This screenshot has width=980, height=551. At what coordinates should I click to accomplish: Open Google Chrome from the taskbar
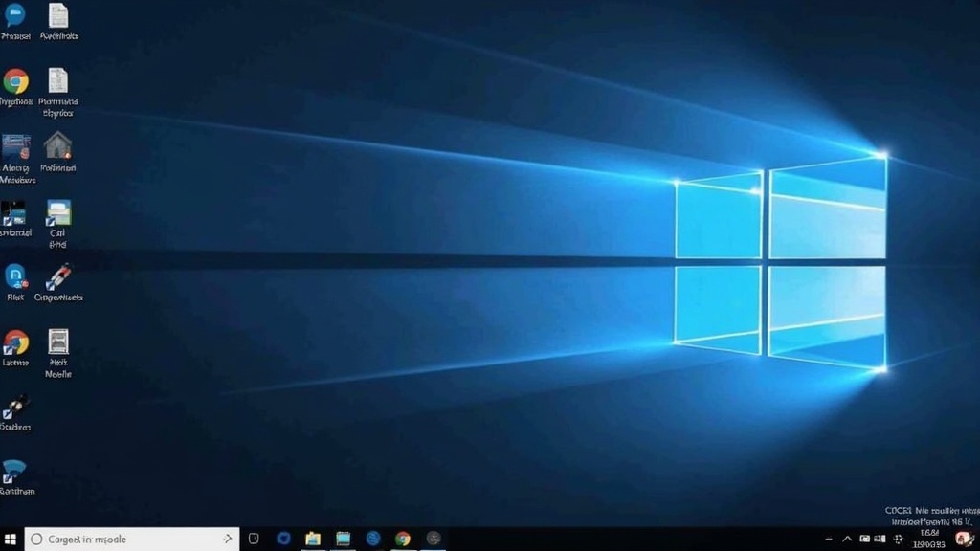point(403,539)
